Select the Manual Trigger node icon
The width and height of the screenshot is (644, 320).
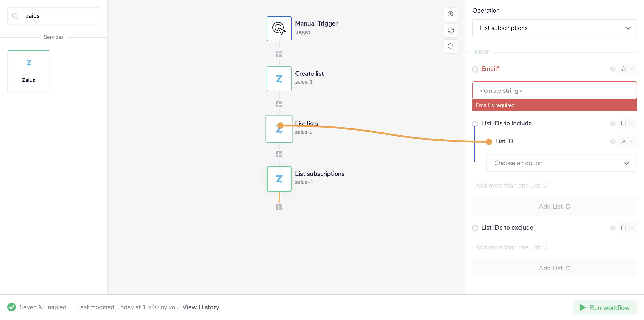click(279, 28)
